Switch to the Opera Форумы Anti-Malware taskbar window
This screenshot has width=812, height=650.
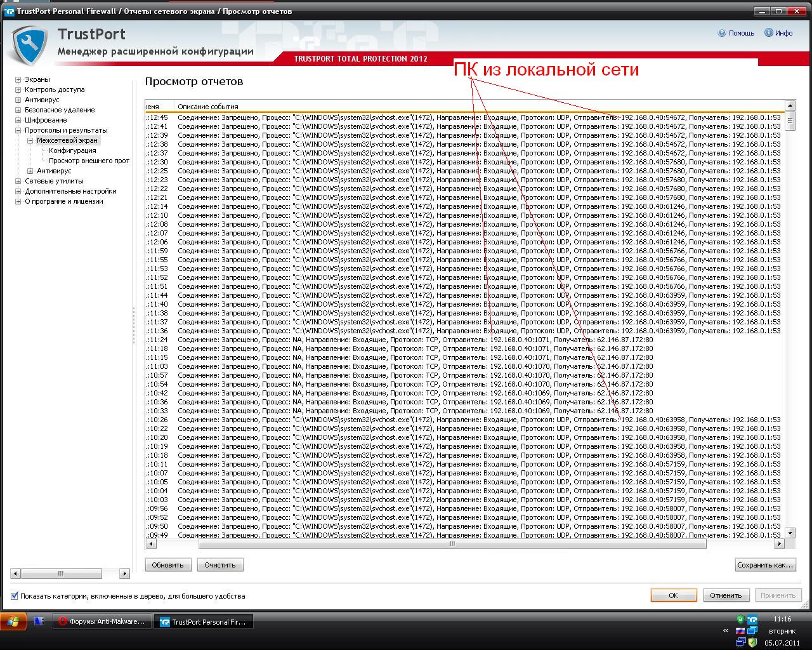(x=103, y=622)
